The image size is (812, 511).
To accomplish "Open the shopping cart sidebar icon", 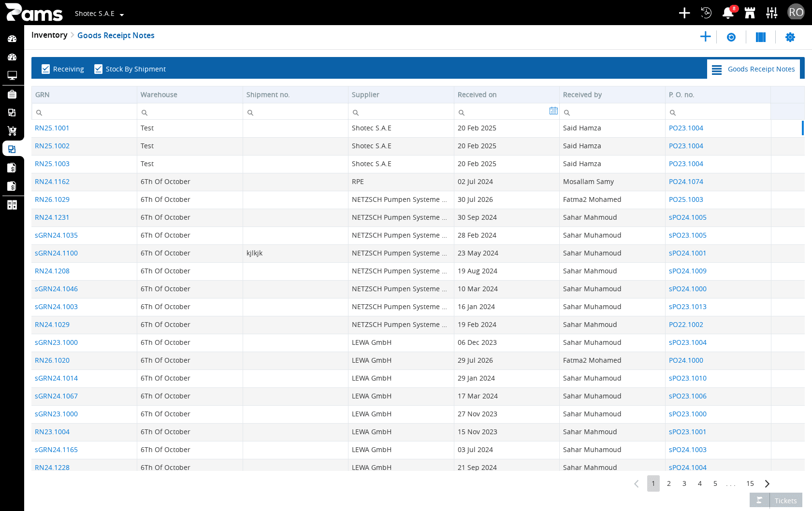I will click(12, 131).
